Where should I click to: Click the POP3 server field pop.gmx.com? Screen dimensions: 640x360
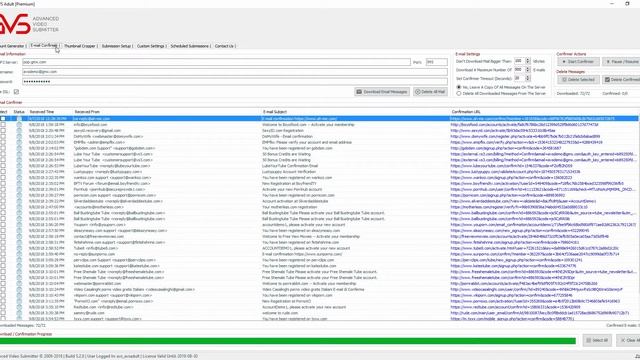coord(216,62)
